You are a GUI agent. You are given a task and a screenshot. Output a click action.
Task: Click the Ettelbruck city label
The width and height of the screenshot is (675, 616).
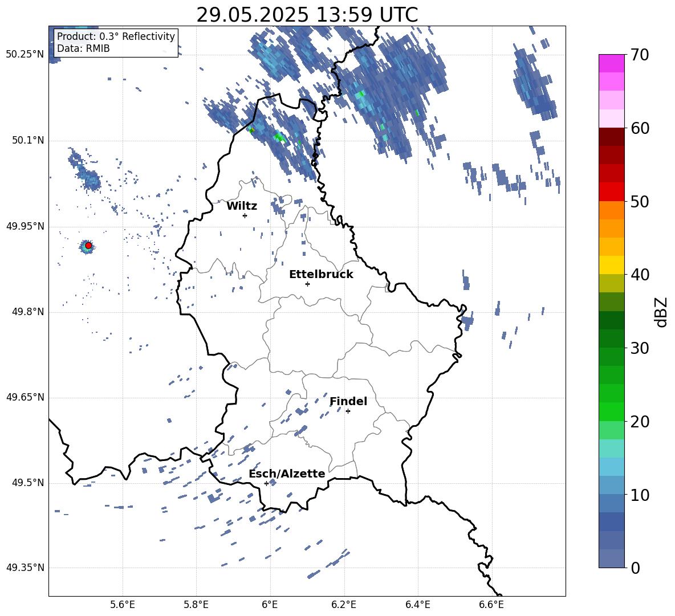tap(321, 275)
